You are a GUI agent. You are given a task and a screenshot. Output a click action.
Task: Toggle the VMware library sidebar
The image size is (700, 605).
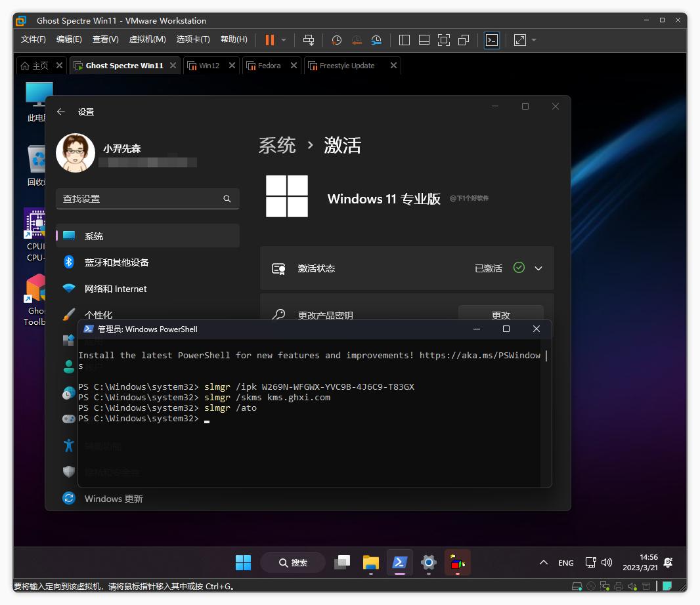404,40
